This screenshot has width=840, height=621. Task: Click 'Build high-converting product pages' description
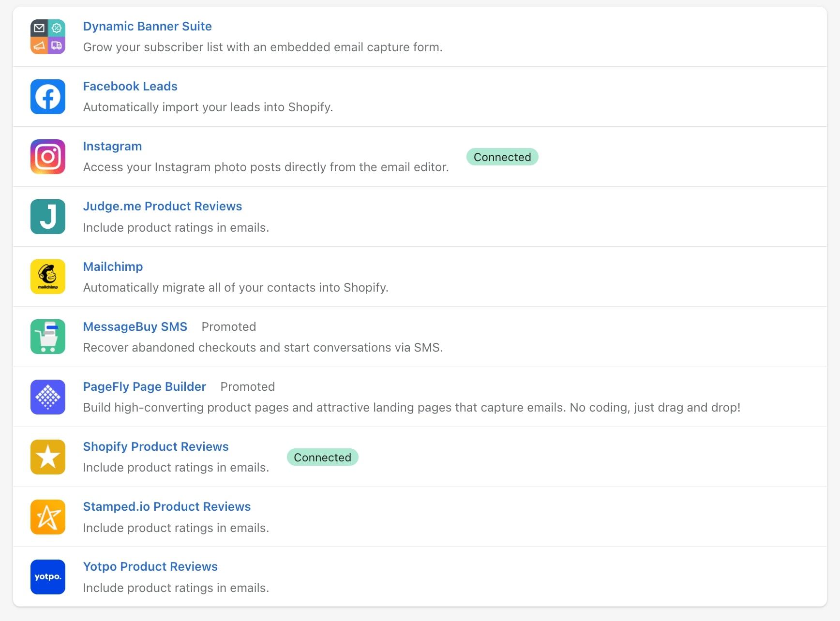(412, 407)
